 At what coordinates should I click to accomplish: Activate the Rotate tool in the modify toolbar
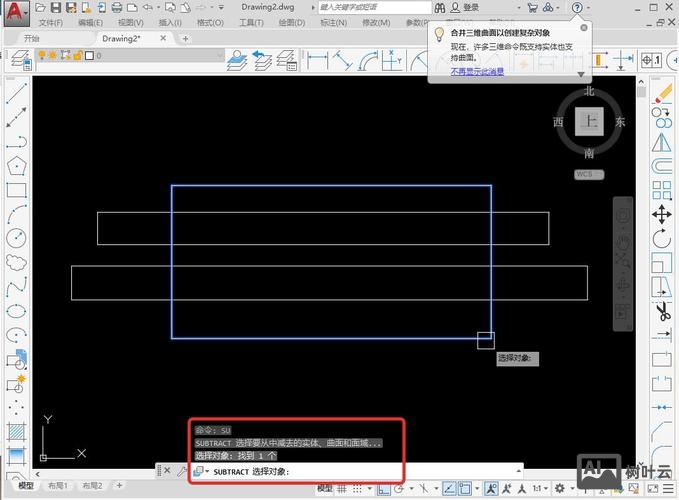[662, 239]
